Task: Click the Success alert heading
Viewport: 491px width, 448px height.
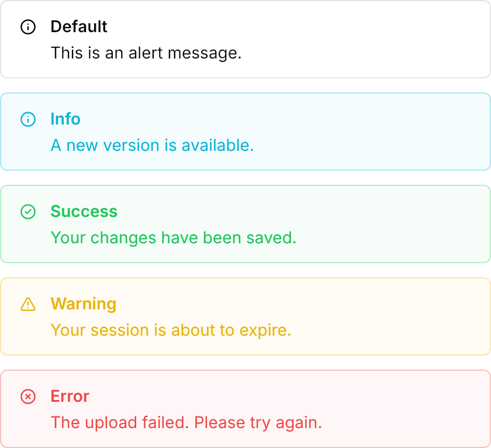Action: coord(84,212)
